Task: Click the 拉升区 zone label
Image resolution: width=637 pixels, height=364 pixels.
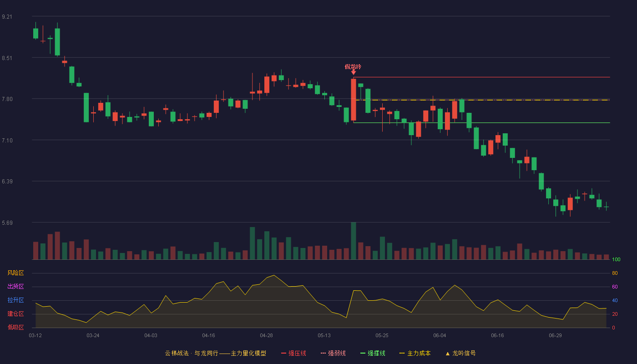Action: point(15,300)
